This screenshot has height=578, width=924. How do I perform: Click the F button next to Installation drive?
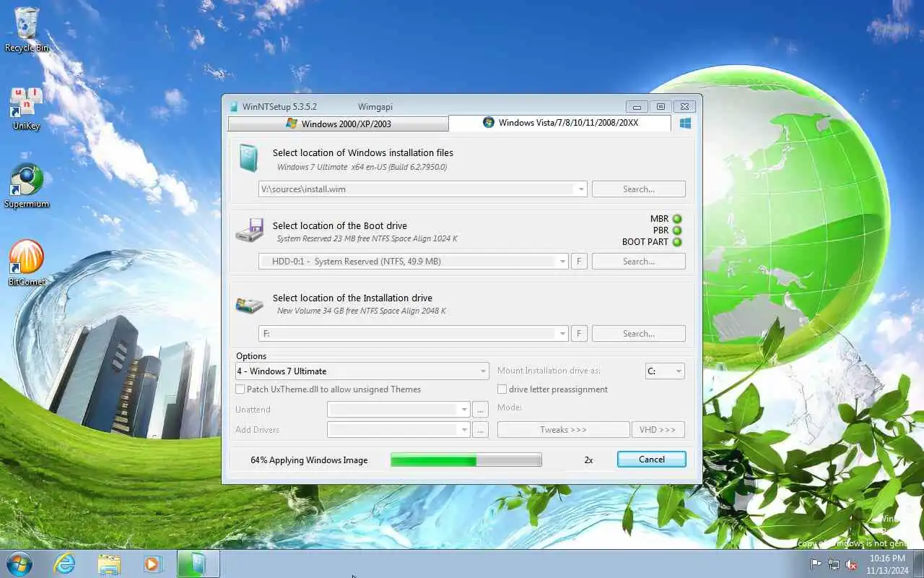click(578, 334)
